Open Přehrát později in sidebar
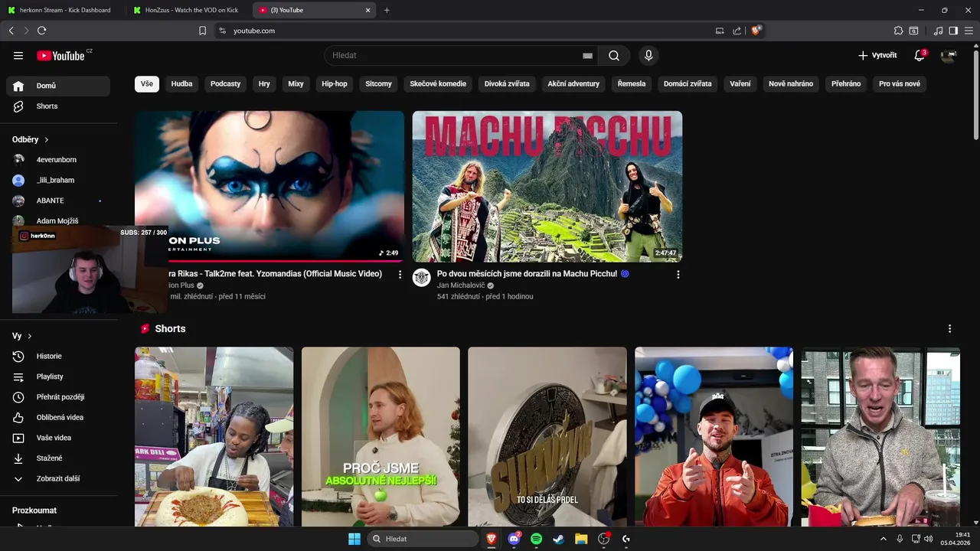The height and width of the screenshot is (551, 980). point(58,397)
